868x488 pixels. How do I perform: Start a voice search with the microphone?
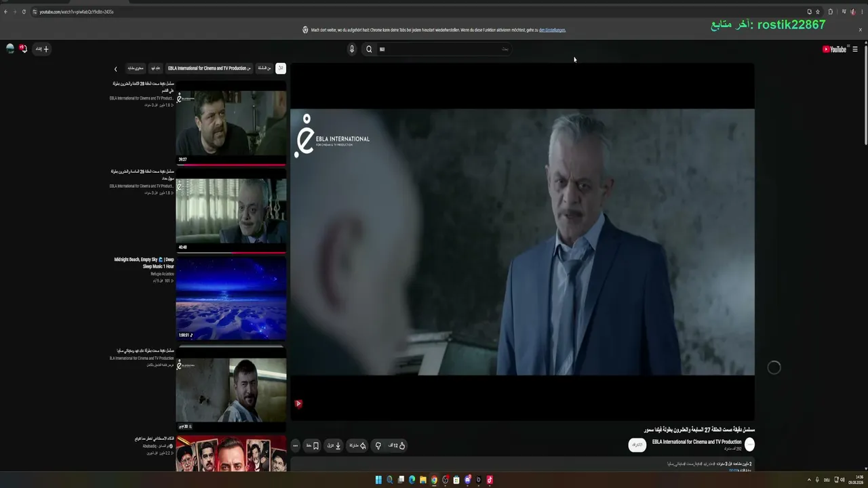pos(351,49)
